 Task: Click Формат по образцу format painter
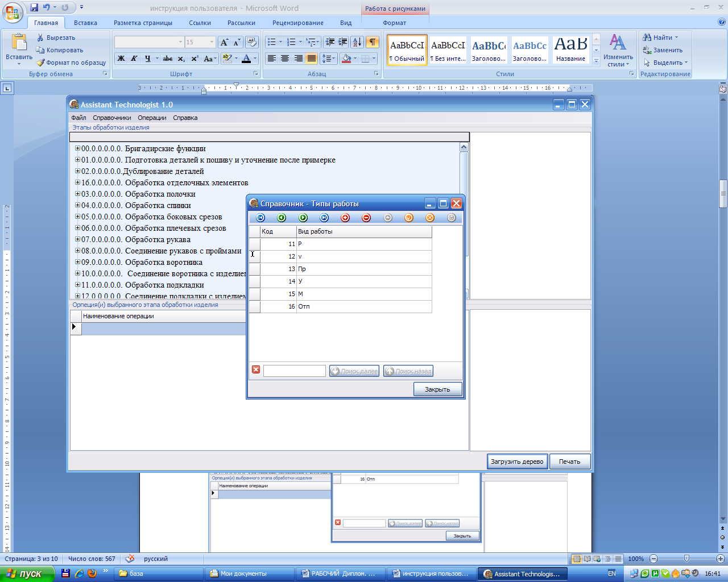71,63
